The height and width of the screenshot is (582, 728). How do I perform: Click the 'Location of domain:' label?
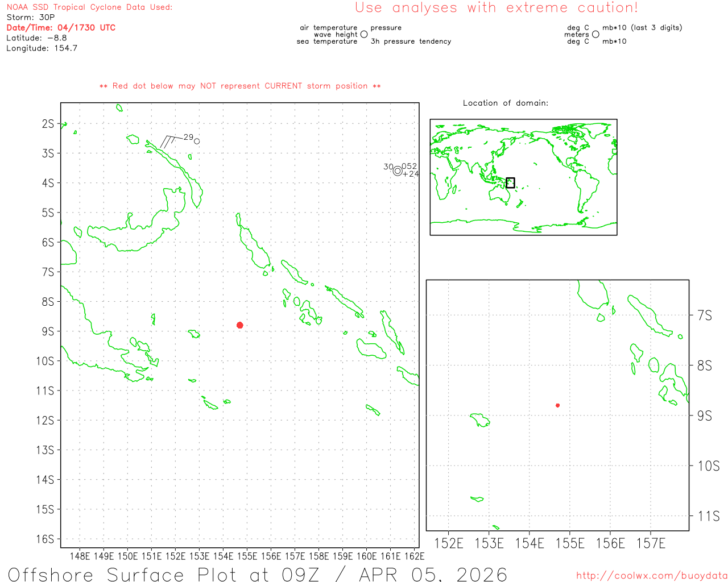click(505, 103)
